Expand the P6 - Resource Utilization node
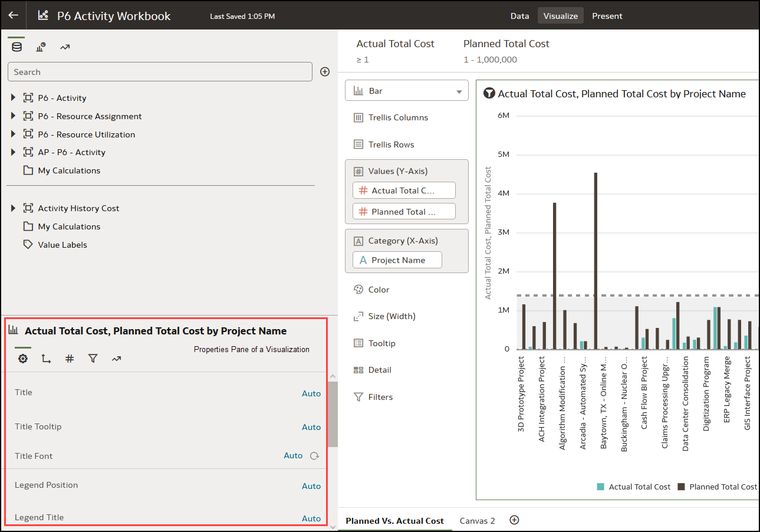760x532 pixels. coord(14,134)
